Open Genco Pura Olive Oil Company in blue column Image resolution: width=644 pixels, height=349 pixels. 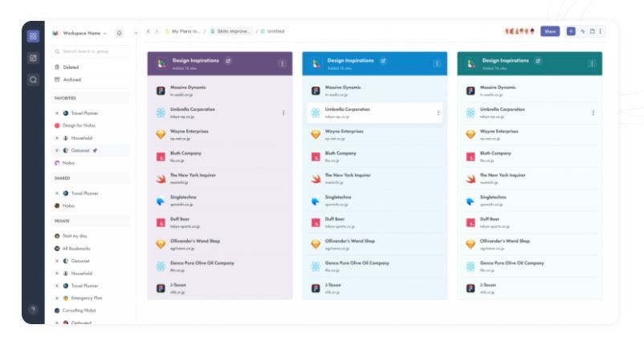(374, 266)
